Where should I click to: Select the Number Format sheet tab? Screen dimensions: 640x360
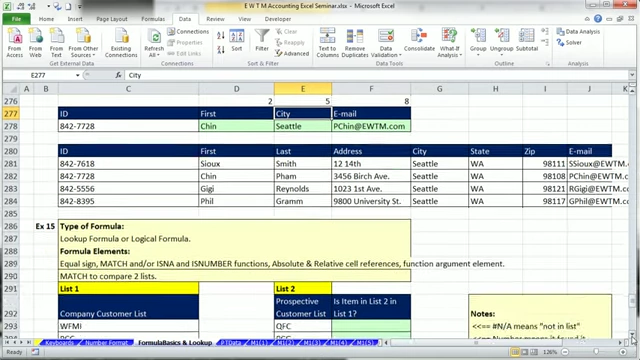[x=106, y=343]
